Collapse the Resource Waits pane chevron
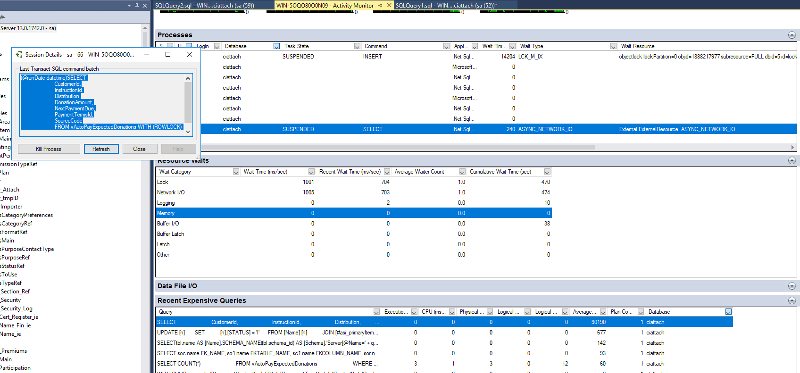This screenshot has height=373, width=800. tap(791, 161)
